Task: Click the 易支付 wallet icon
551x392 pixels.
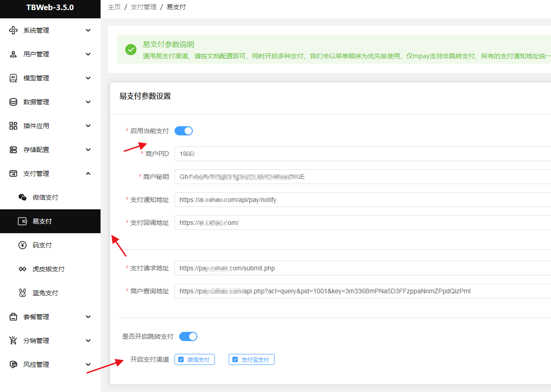Action: [22, 221]
